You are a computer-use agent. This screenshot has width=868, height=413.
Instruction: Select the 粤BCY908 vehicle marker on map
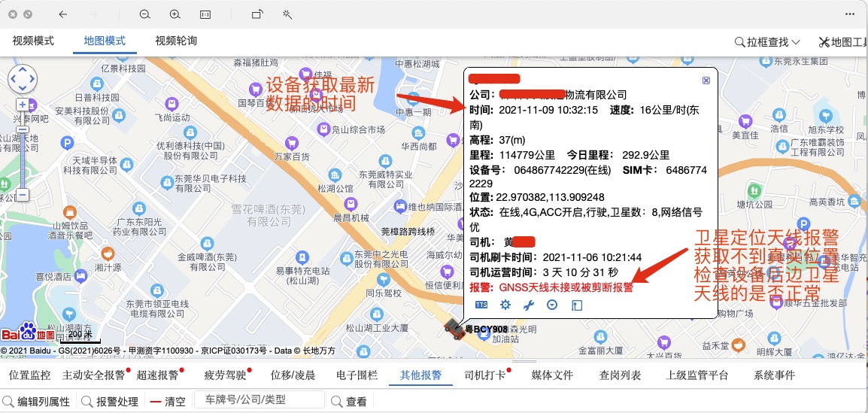click(454, 328)
